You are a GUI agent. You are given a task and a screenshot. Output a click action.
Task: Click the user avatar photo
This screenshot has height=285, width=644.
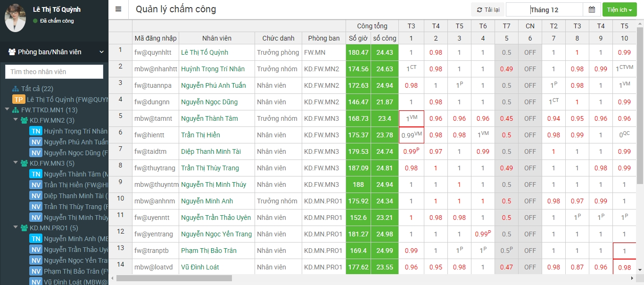tap(15, 18)
